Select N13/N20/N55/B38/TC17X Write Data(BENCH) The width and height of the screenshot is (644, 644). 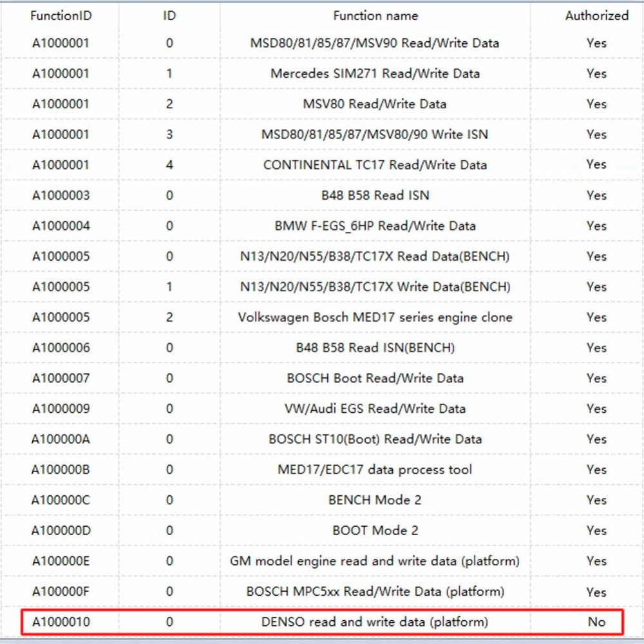(x=375, y=287)
